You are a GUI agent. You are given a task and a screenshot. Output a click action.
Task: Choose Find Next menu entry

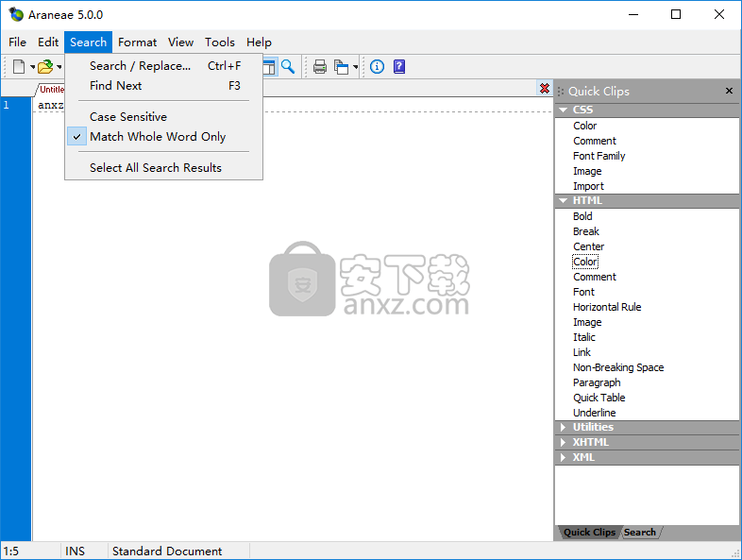[x=163, y=86]
